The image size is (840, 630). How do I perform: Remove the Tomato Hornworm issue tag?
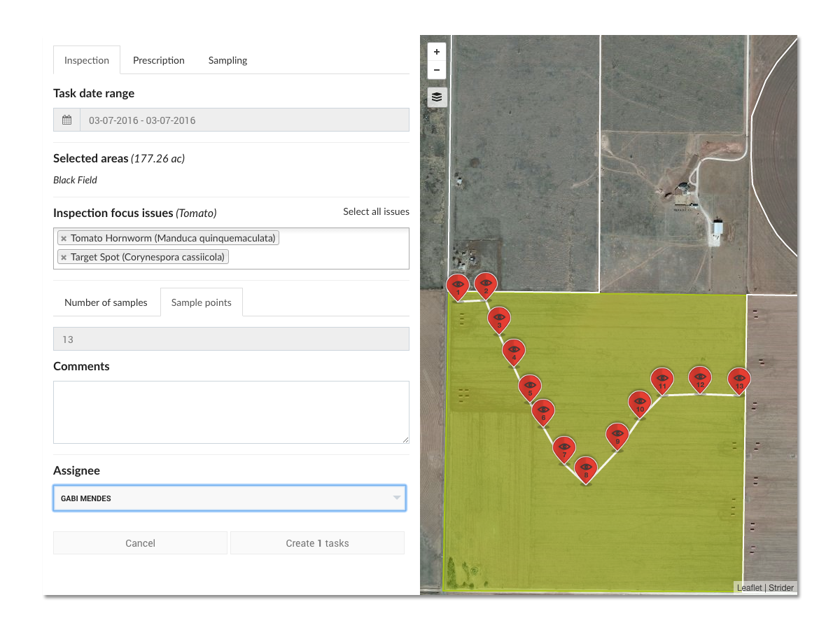[64, 239]
